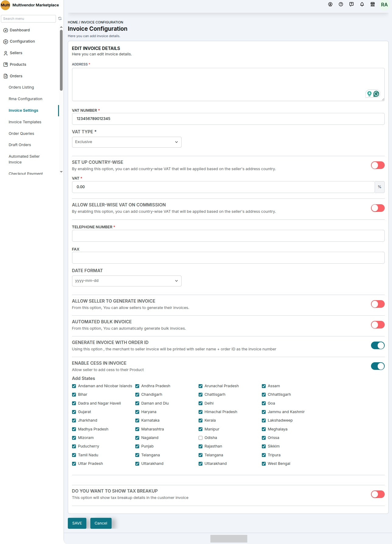
Task: Open Automated Seller Invoice
Action: pos(24,159)
